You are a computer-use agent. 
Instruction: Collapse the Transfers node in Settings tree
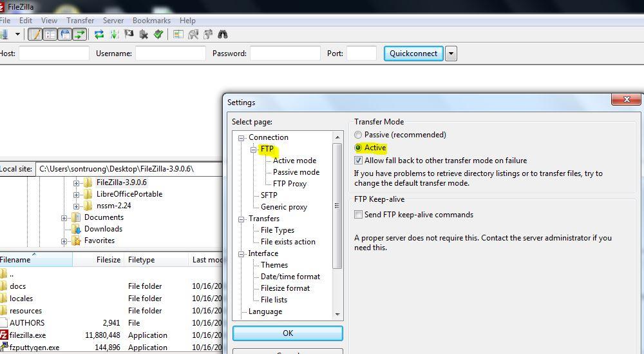tap(241, 219)
